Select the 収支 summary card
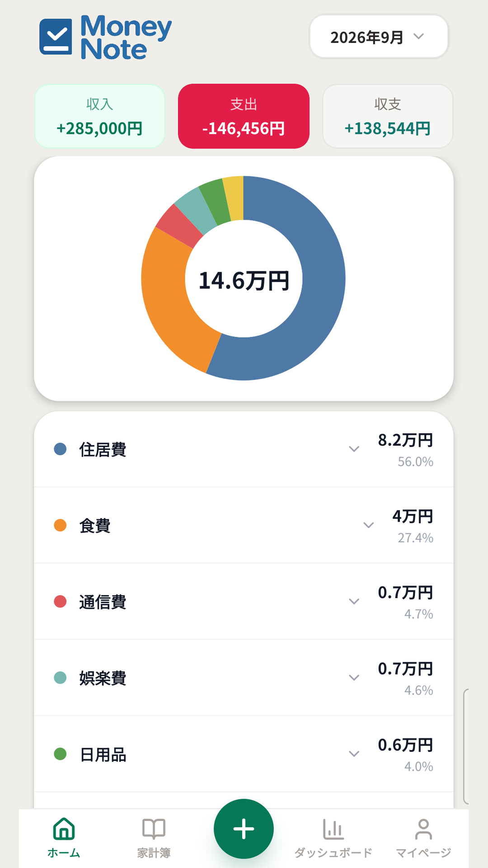Viewport: 488px width, 868px height. click(388, 116)
